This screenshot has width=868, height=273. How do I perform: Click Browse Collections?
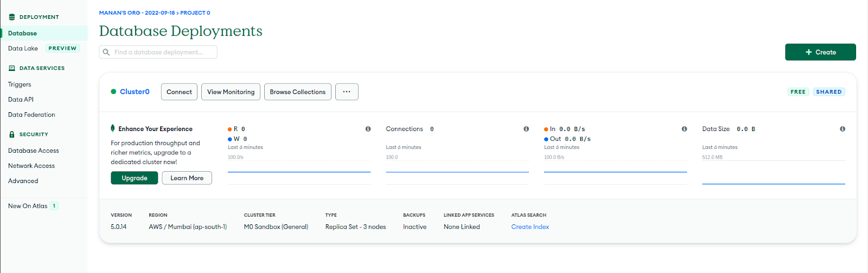pos(297,92)
